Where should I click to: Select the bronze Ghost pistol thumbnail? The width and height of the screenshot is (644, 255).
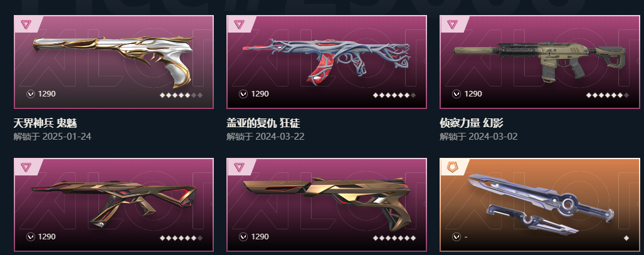[x=327, y=203]
